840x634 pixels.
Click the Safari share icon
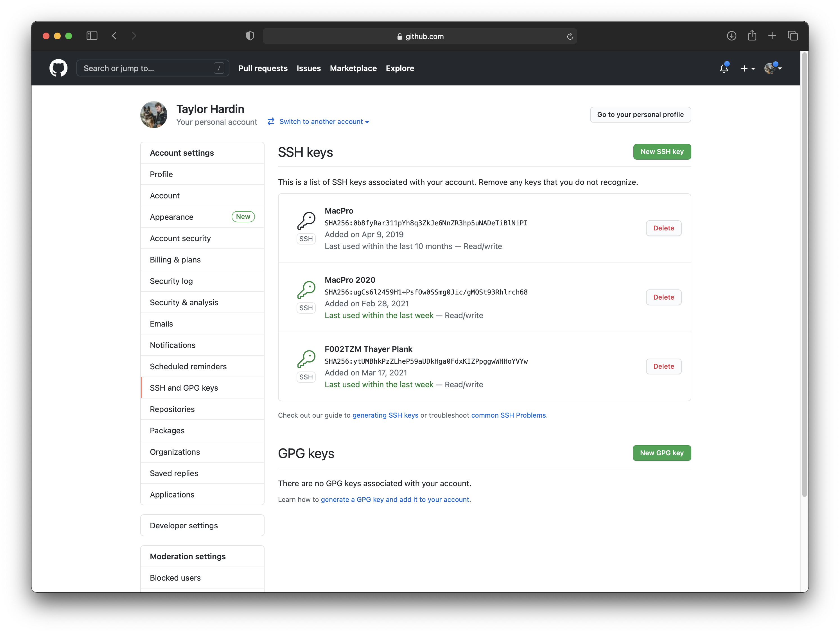[x=752, y=36]
